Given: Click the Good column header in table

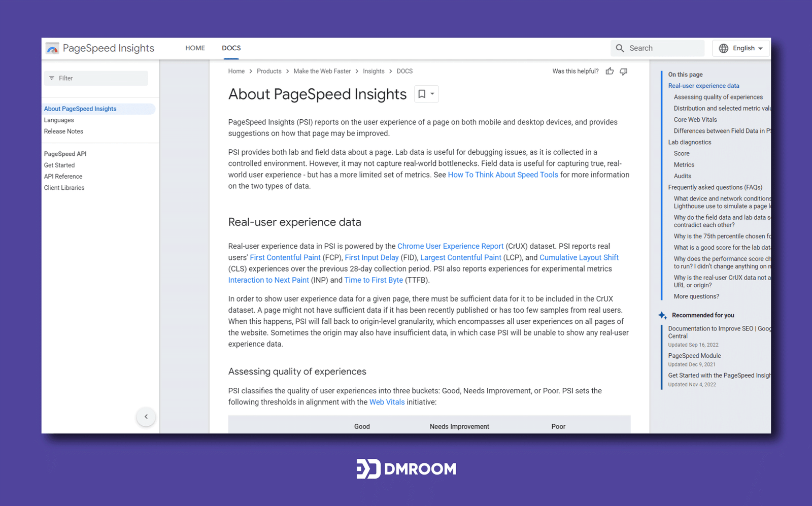Looking at the screenshot, I should [x=362, y=426].
